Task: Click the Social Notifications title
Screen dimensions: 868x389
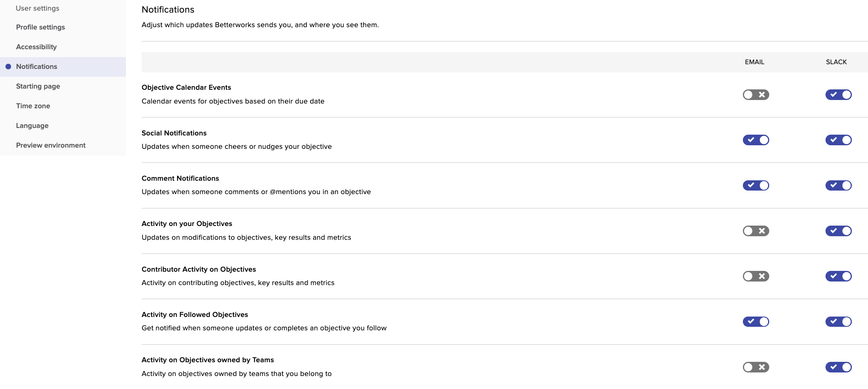Action: tap(174, 133)
